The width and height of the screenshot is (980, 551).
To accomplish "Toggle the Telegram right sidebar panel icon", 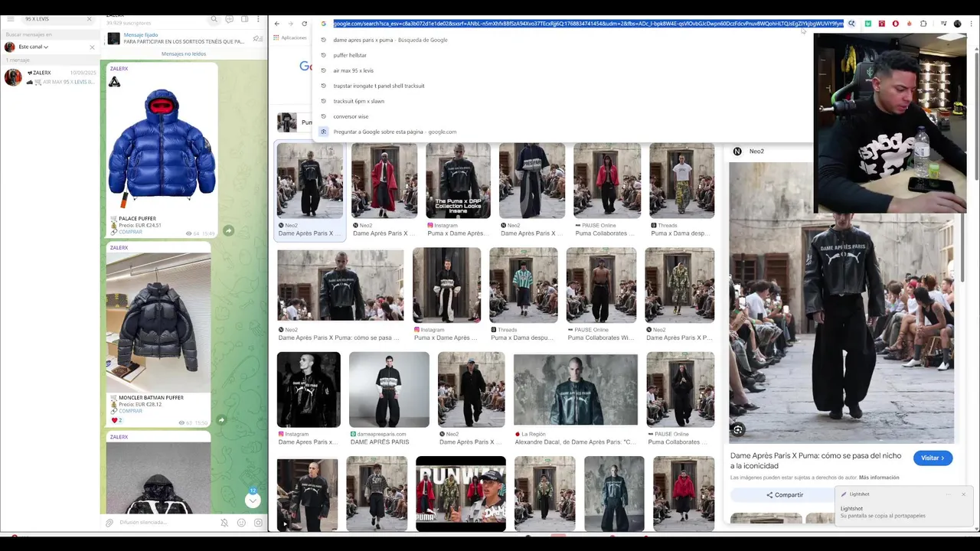I will pos(245,18).
